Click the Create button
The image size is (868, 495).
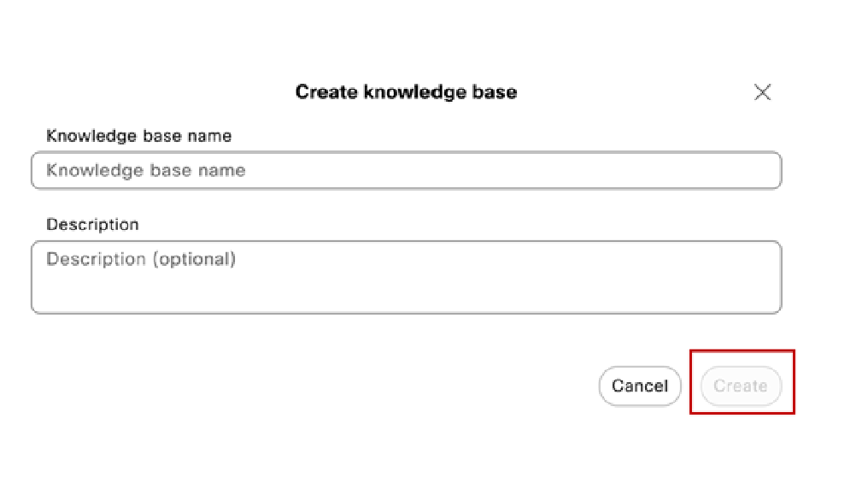point(742,386)
